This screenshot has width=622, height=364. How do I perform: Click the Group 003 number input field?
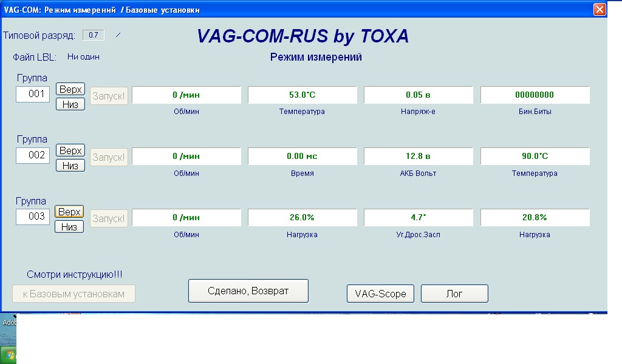33,217
